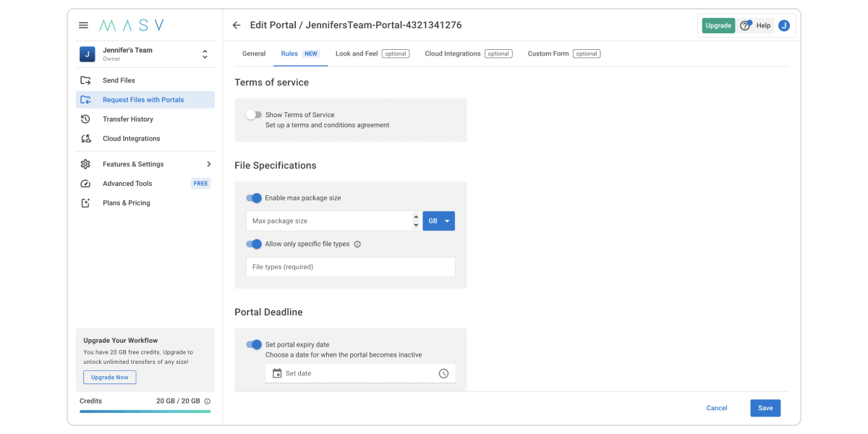
Task: Expand the Features & Settings chevron
Action: [209, 164]
